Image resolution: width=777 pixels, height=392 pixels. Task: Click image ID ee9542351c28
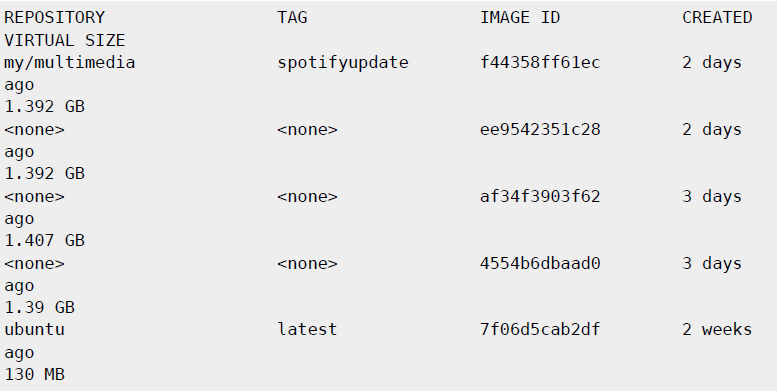(540, 130)
